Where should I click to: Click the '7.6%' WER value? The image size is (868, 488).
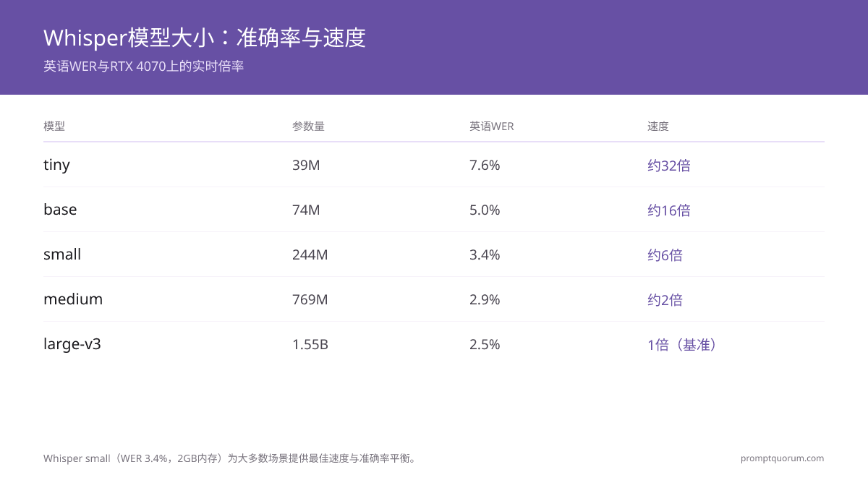click(485, 166)
